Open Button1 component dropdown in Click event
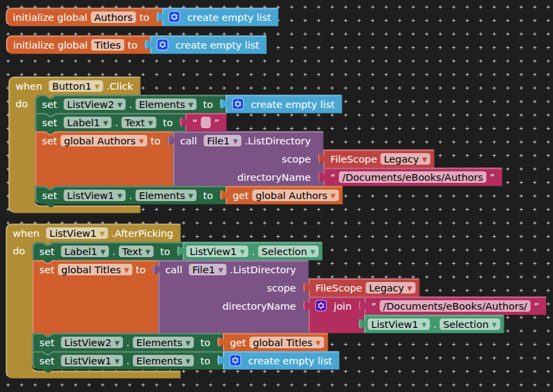Viewport: 553px width, 392px height. coord(76,86)
